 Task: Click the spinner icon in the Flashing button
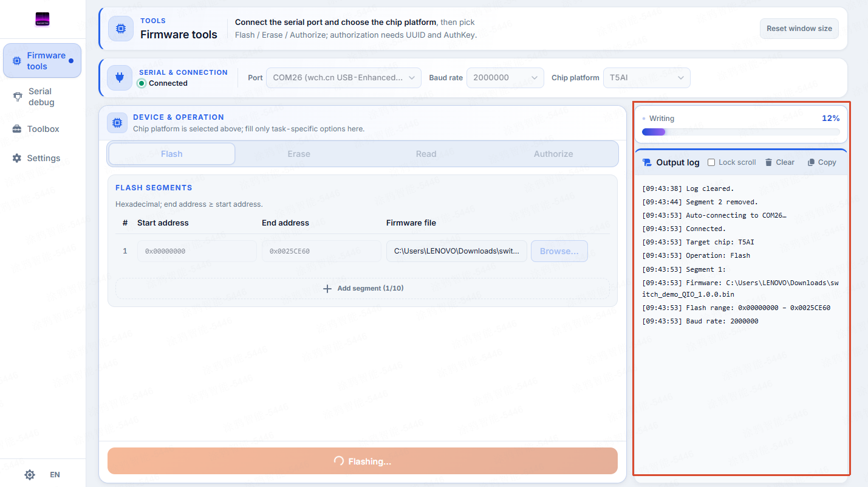[x=339, y=461]
